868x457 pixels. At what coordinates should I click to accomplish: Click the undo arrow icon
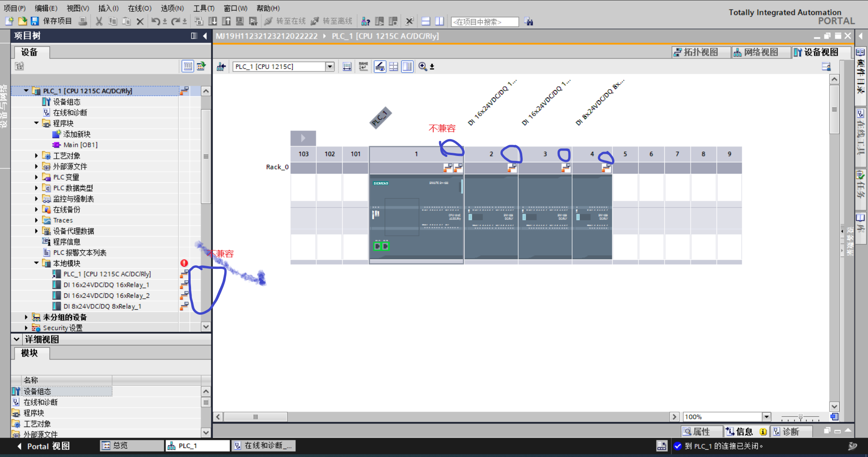(x=155, y=21)
